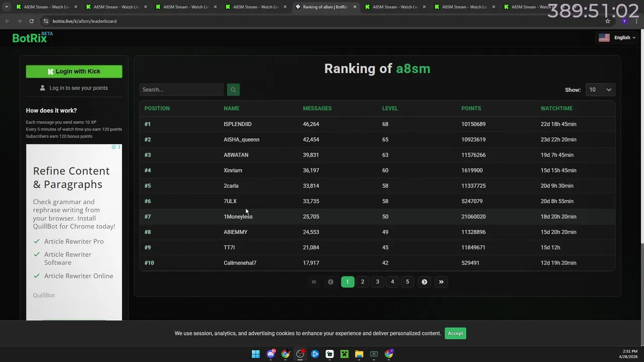Click the name A8IEMMY
This screenshot has height=362, width=644.
click(235, 232)
